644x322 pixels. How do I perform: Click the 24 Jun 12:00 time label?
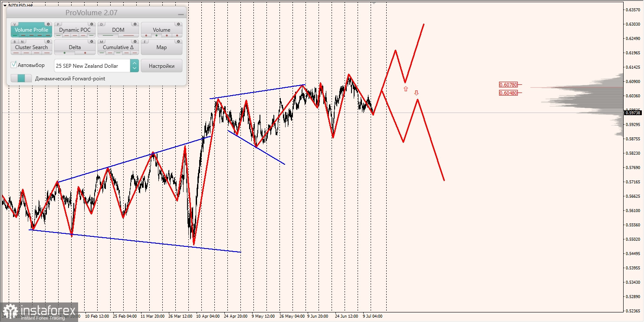click(x=346, y=316)
